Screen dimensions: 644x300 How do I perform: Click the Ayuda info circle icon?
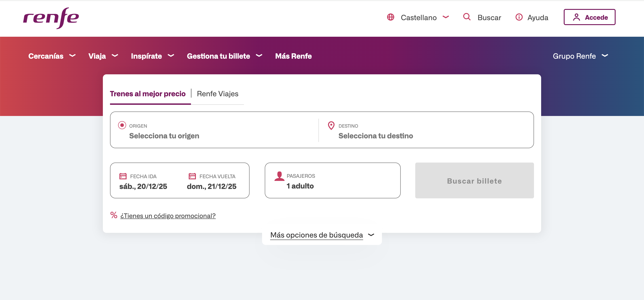pyautogui.click(x=519, y=17)
